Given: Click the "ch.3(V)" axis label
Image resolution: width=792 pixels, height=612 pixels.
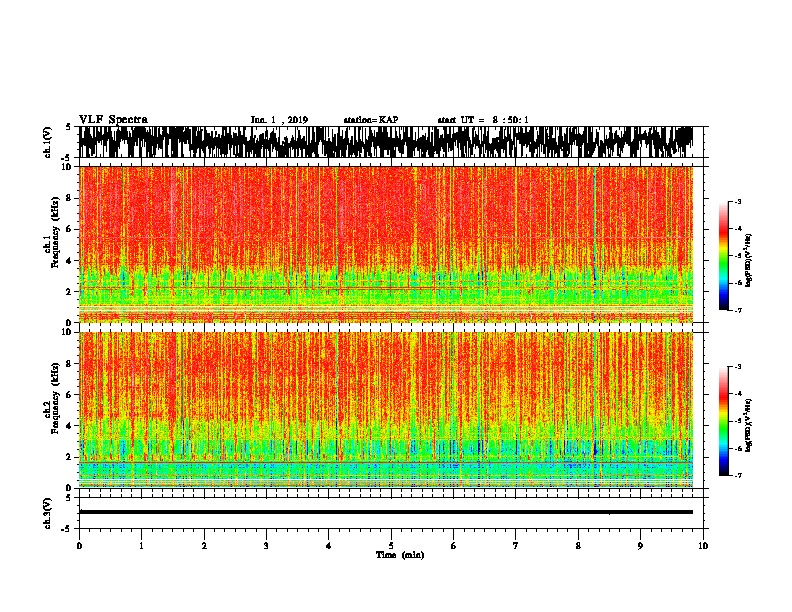Looking at the screenshot, I should click(x=48, y=514).
